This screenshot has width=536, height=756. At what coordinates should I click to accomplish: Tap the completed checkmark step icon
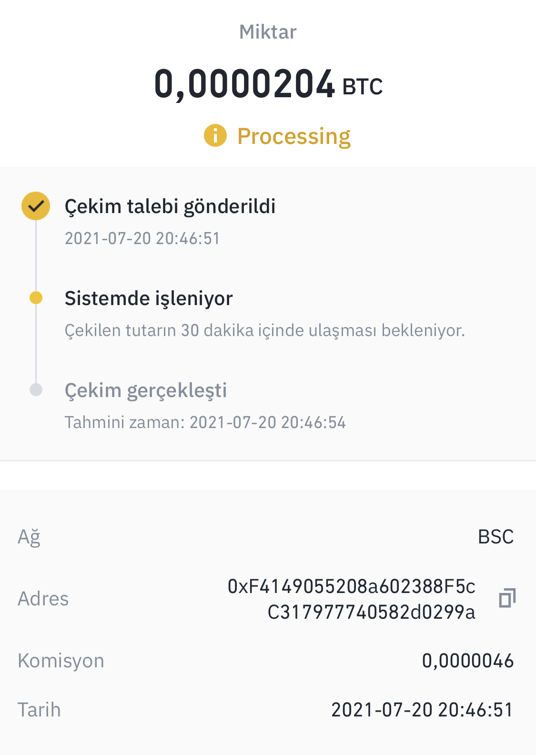click(x=36, y=206)
